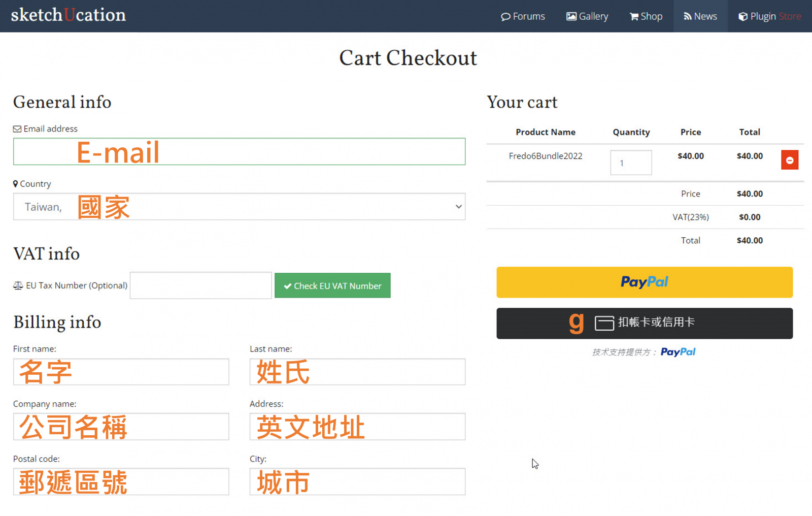
Task: Click the Cart Checkout heading
Action: point(408,58)
